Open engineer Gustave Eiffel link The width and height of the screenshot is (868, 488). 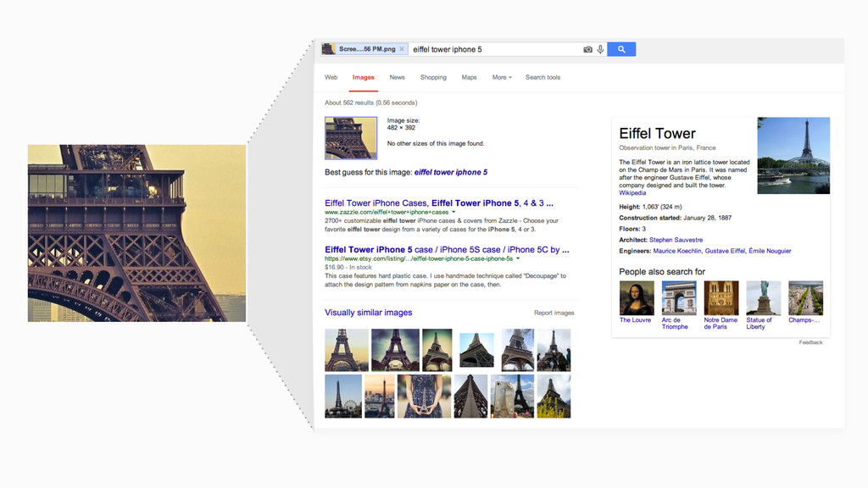click(x=725, y=251)
